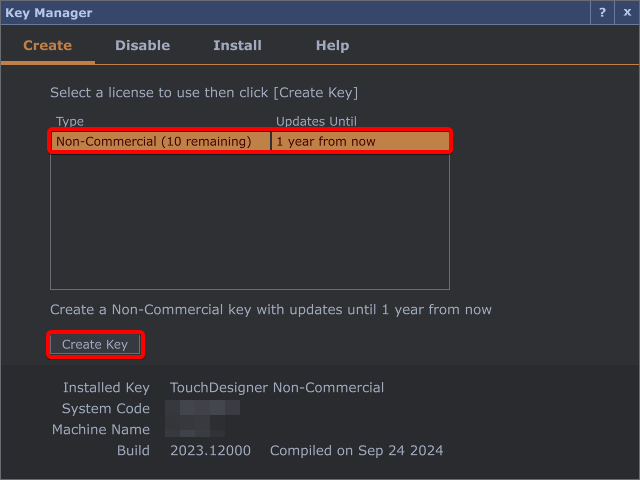Open the Help tab

pyautogui.click(x=332, y=45)
